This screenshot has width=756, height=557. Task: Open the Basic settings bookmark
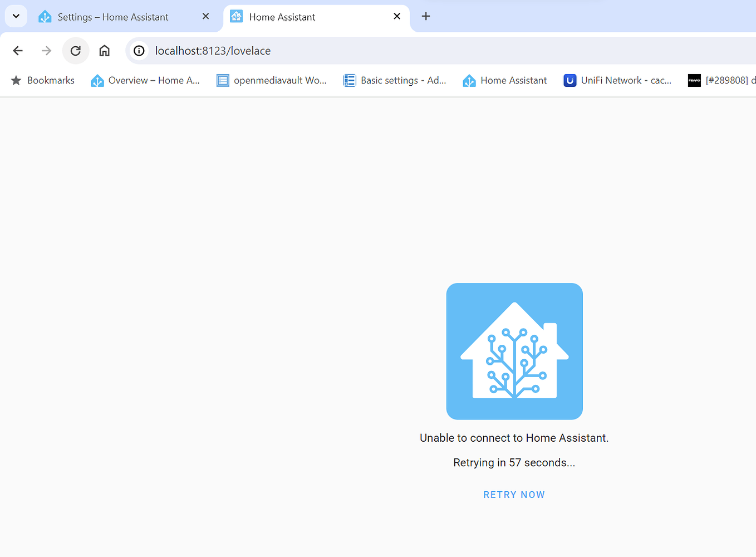(395, 80)
